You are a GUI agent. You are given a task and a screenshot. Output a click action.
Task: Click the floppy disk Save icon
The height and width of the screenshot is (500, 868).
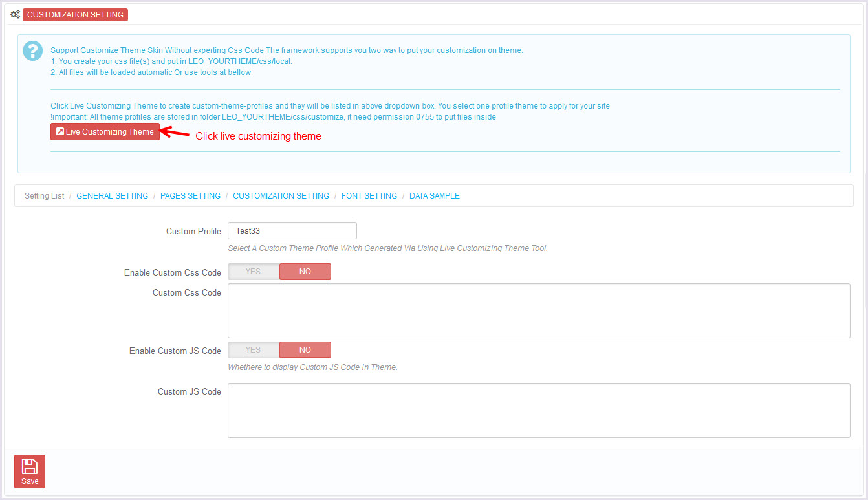pos(30,466)
